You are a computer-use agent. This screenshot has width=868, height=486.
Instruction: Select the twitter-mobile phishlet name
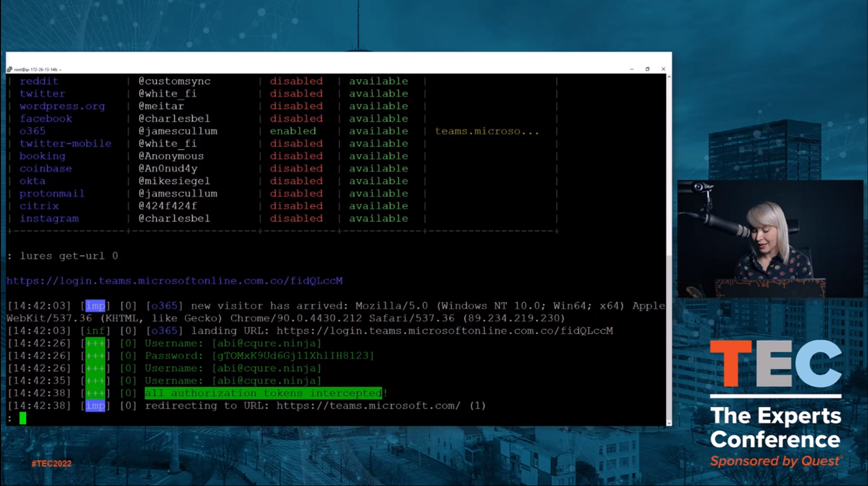[66, 143]
